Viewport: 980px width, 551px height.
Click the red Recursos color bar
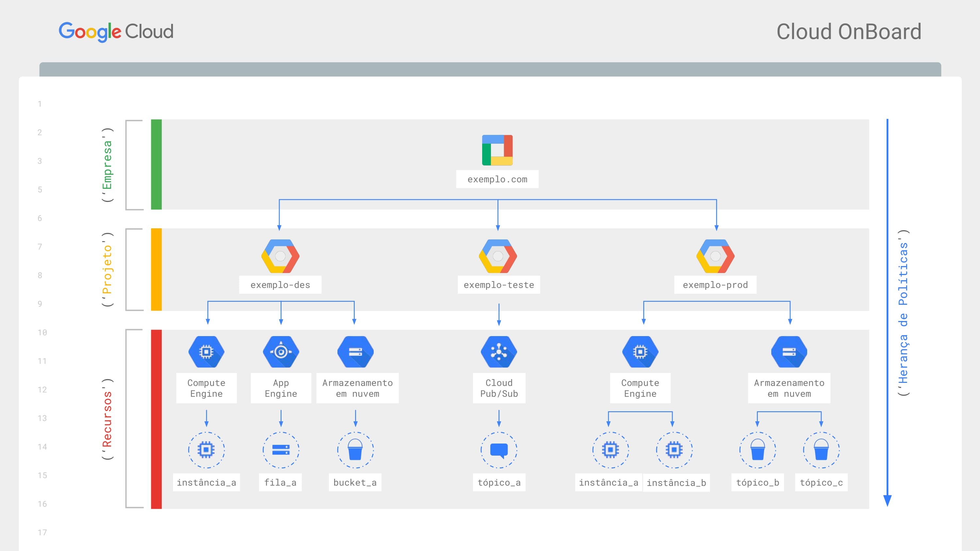[x=156, y=419]
